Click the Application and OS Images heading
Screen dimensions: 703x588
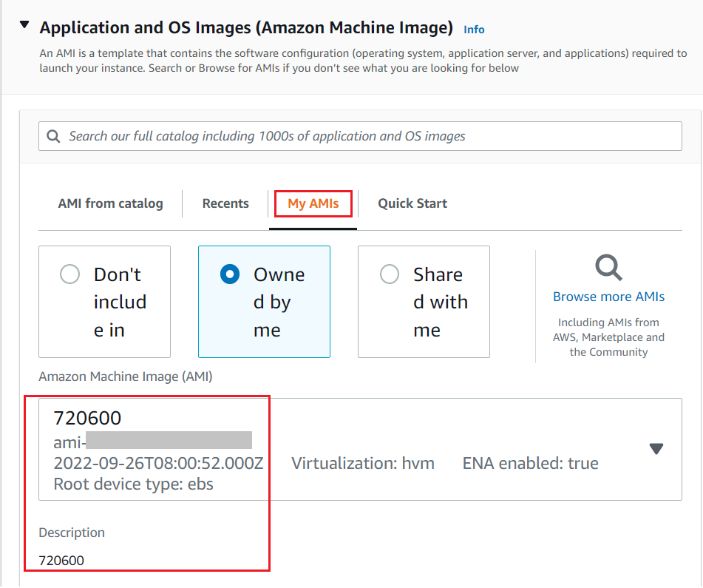245,28
